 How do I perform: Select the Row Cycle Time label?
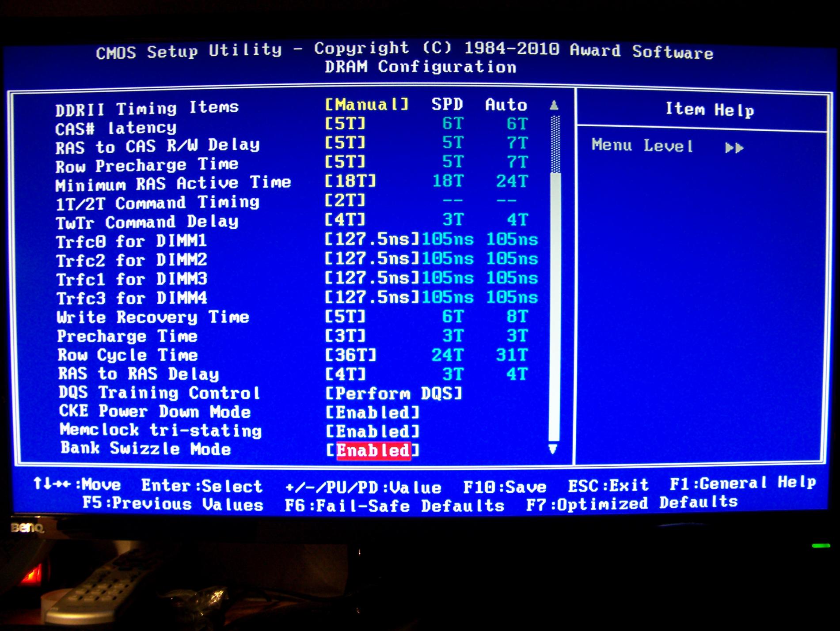pos(128,355)
